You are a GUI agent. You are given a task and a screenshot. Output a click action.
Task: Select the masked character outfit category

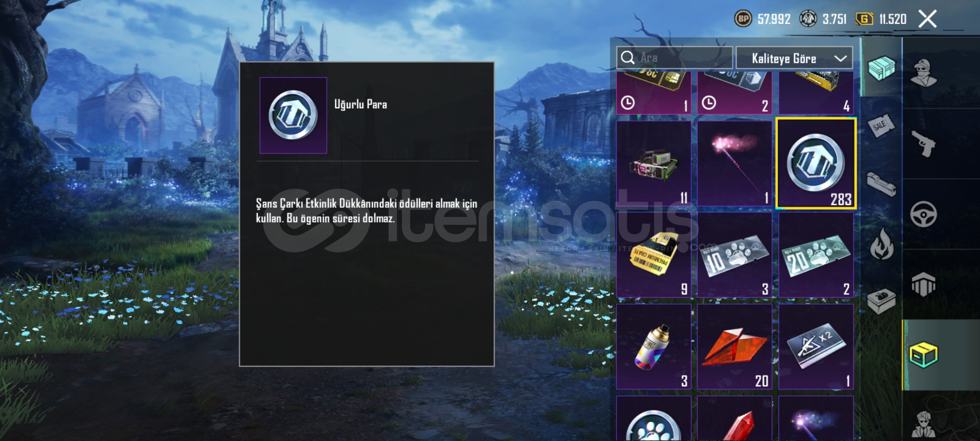click(924, 73)
